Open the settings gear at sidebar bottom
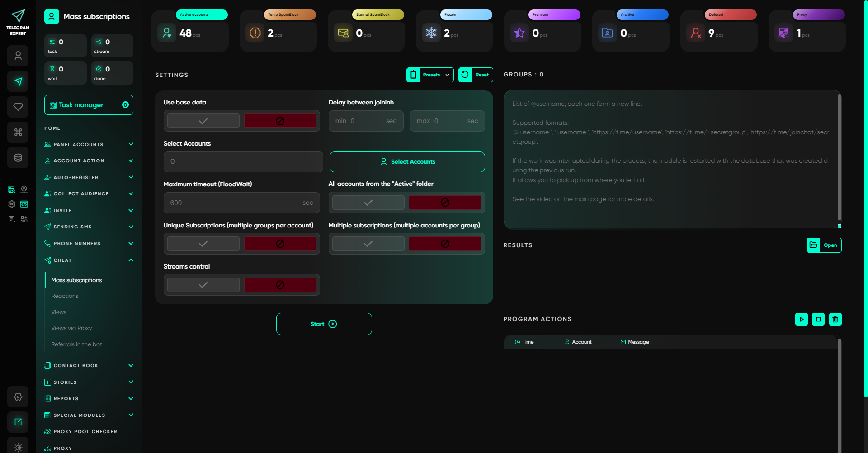868x453 pixels. 18,396
